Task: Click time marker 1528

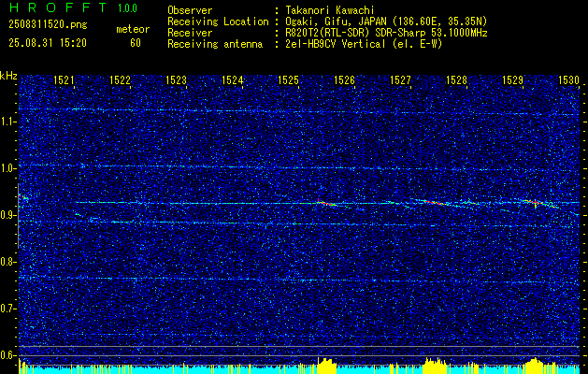Action: 457,80
